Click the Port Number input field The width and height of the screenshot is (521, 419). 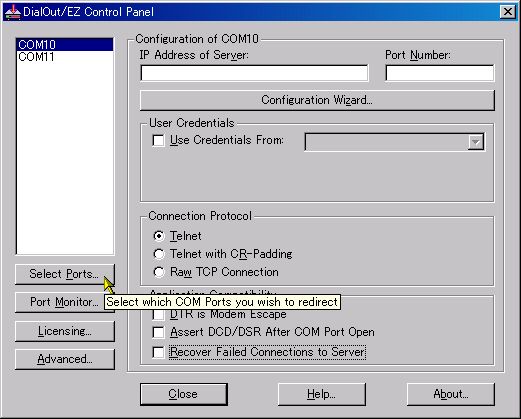(440, 73)
